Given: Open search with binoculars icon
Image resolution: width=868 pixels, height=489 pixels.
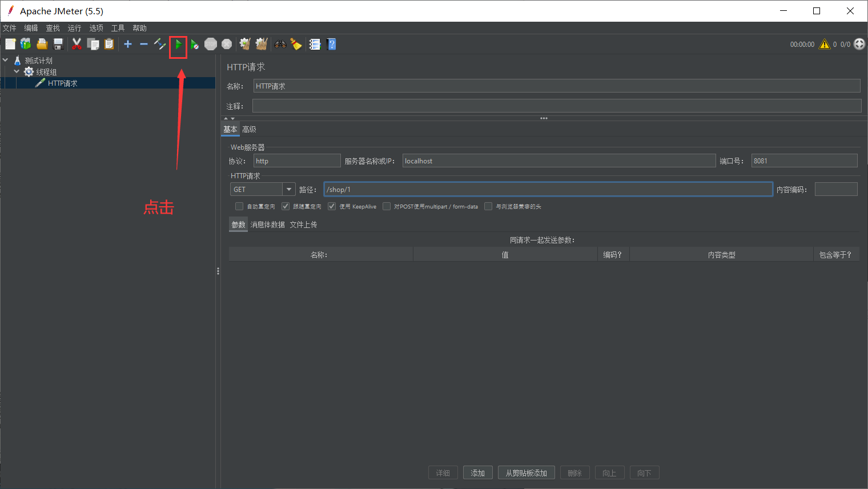Looking at the screenshot, I should (280, 44).
